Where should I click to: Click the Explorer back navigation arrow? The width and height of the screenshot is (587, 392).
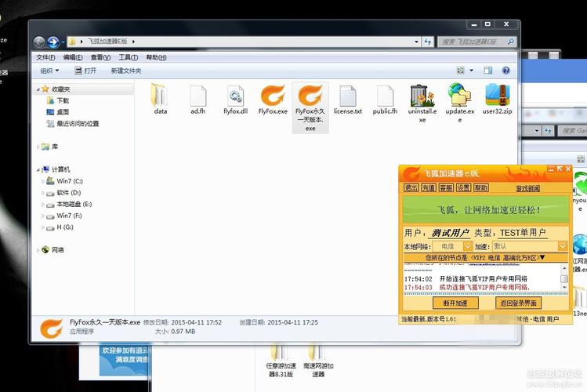pyautogui.click(x=40, y=42)
